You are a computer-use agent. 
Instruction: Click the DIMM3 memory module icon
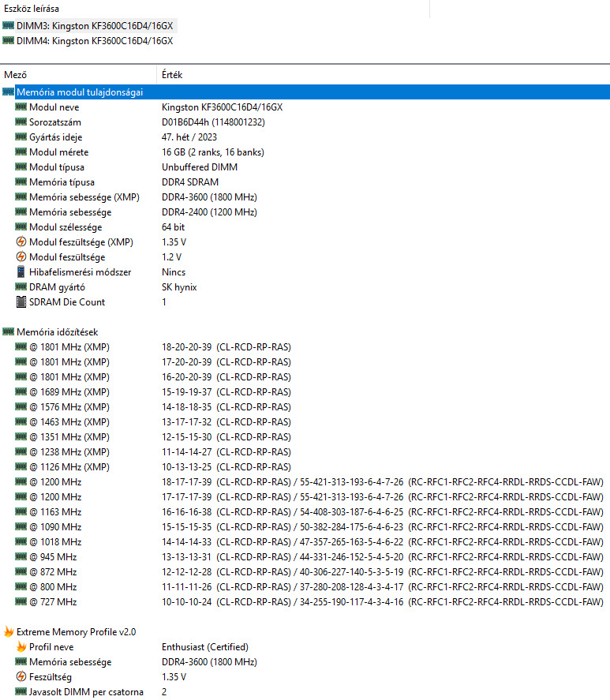pyautogui.click(x=8, y=25)
